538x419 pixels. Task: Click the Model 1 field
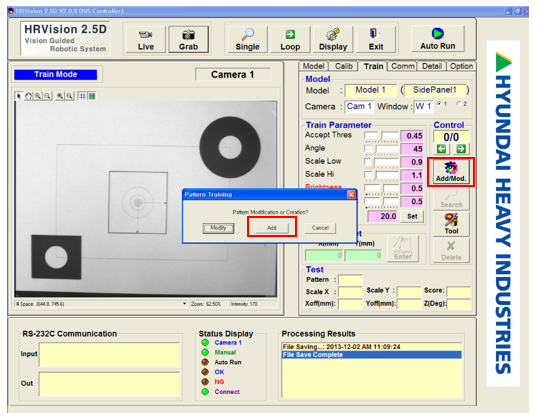371,90
